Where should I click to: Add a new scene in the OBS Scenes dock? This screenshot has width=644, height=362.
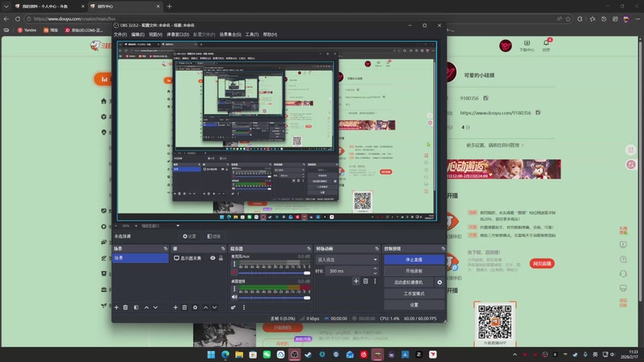116,307
